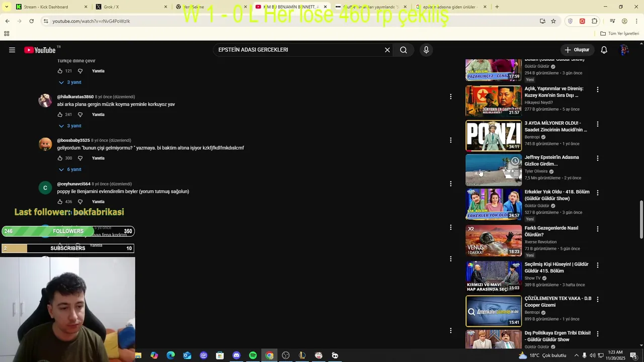Viewport: 644px width, 362px height.
Task: Open options menu for hilalkaratas3860's comment
Action: coord(451,97)
